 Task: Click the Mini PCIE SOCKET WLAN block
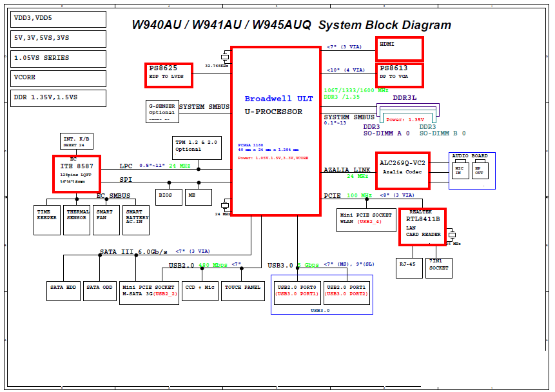click(x=366, y=220)
